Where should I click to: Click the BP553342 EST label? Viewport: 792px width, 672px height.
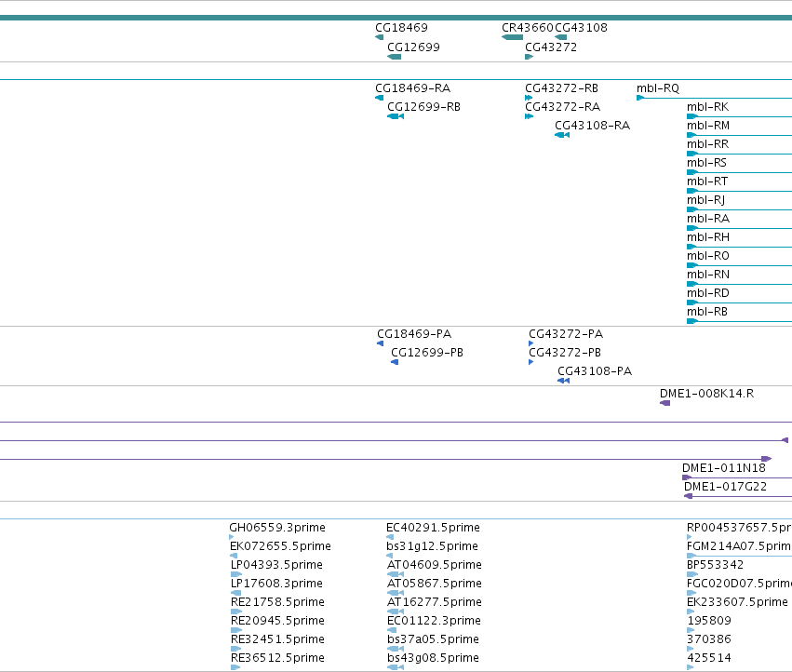point(715,565)
